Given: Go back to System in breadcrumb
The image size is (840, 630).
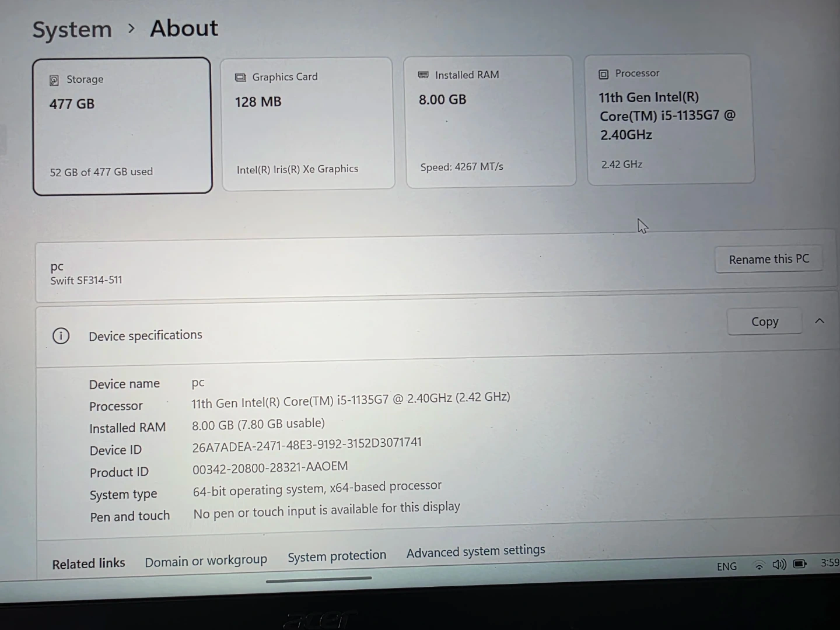Looking at the screenshot, I should pos(72,30).
